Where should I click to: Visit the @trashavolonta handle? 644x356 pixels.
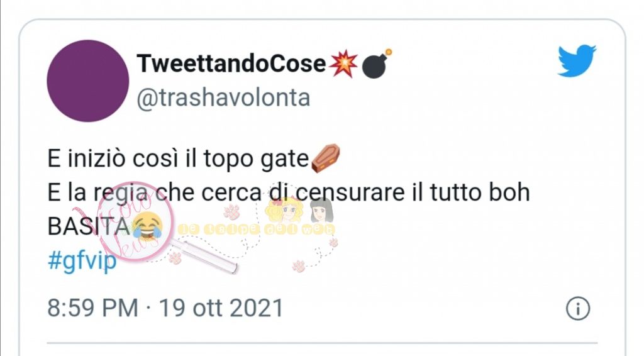click(x=223, y=98)
